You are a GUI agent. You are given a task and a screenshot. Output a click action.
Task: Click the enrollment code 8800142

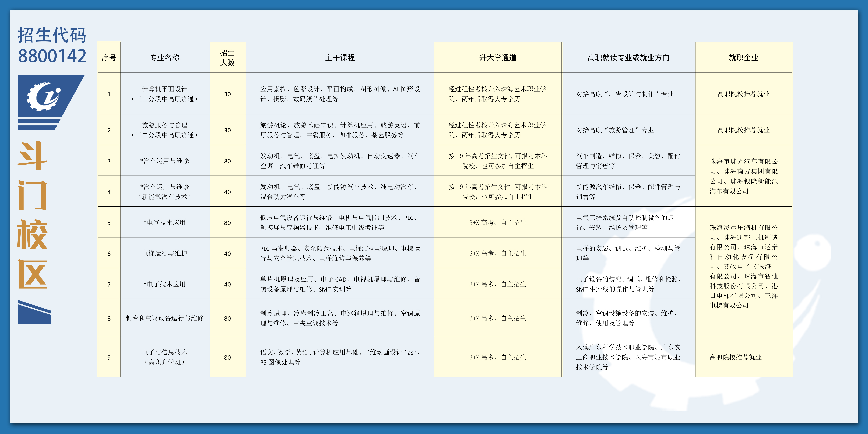[x=52, y=56]
